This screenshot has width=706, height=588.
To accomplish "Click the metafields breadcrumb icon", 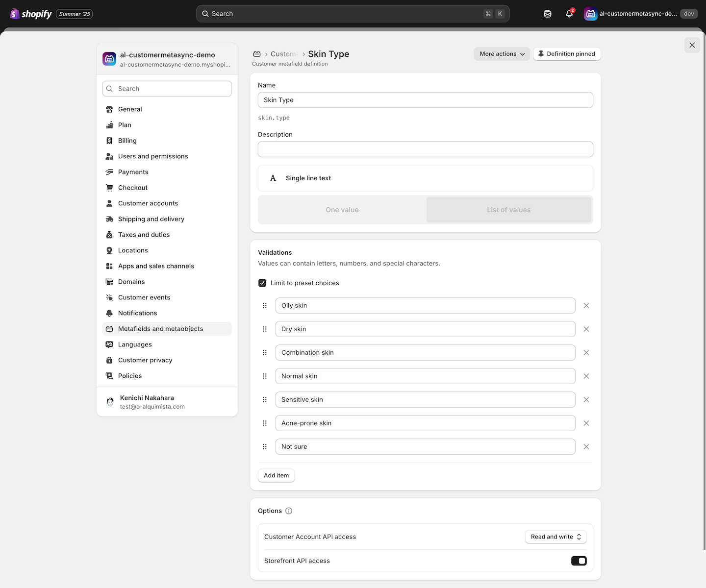I will tap(257, 54).
